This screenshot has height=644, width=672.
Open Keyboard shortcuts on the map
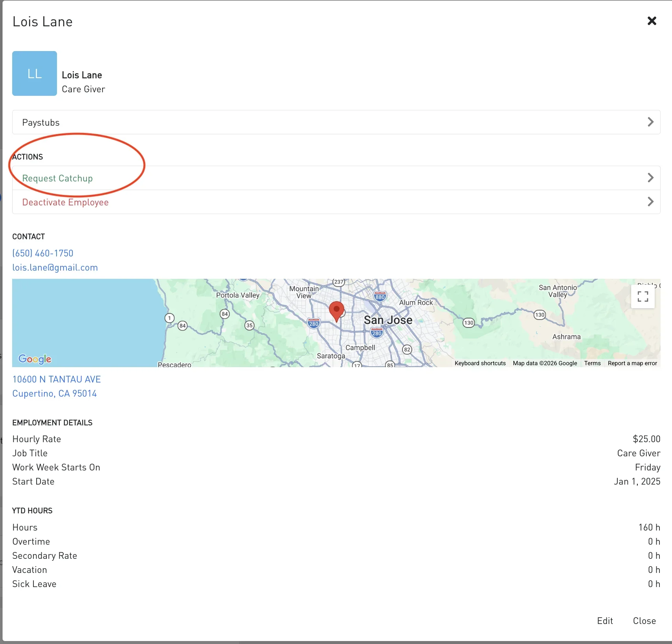480,363
